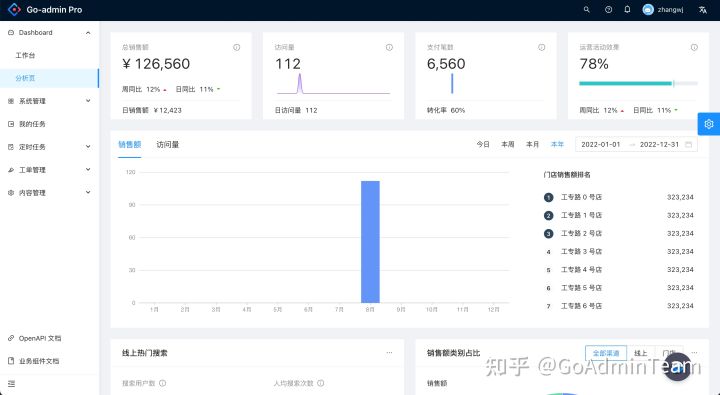This screenshot has width=720, height=395.
Task: Select the 线上 channel radio option
Action: pos(641,353)
